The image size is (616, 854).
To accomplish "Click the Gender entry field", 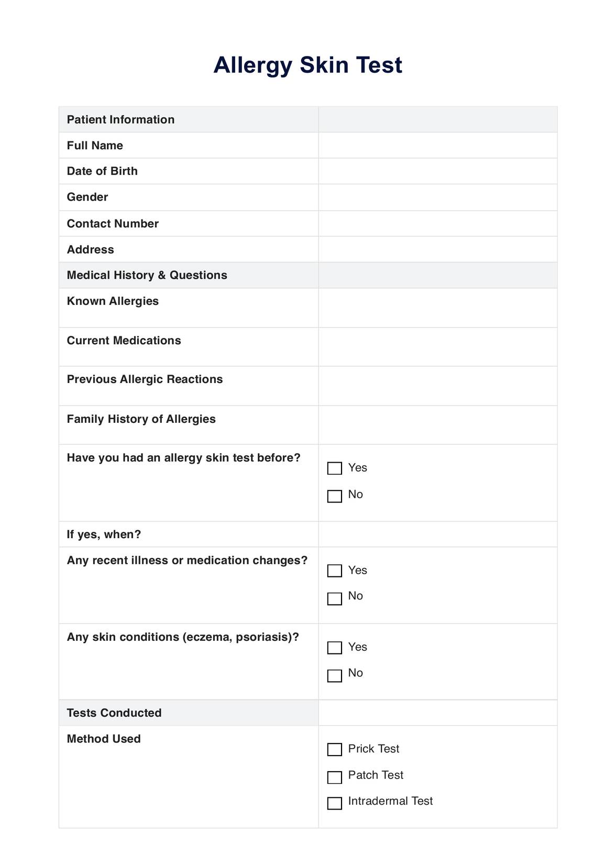I will [x=437, y=198].
